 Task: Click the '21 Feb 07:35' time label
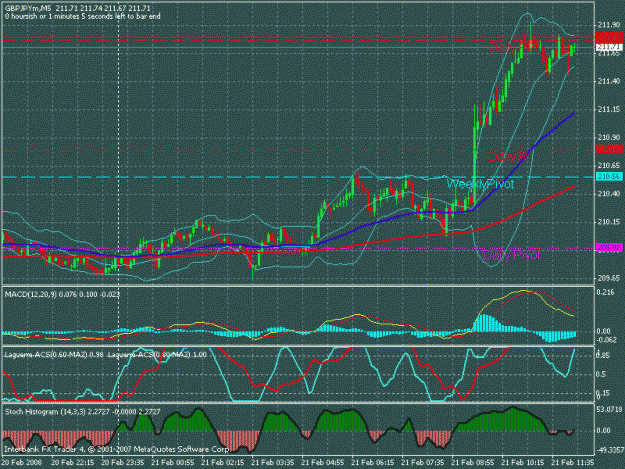(x=423, y=463)
